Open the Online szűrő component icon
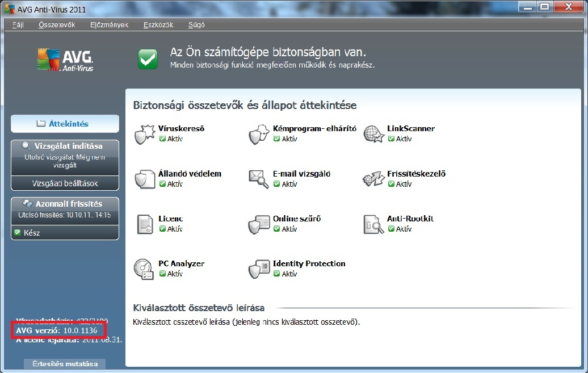The height and width of the screenshot is (373, 588). point(259,224)
